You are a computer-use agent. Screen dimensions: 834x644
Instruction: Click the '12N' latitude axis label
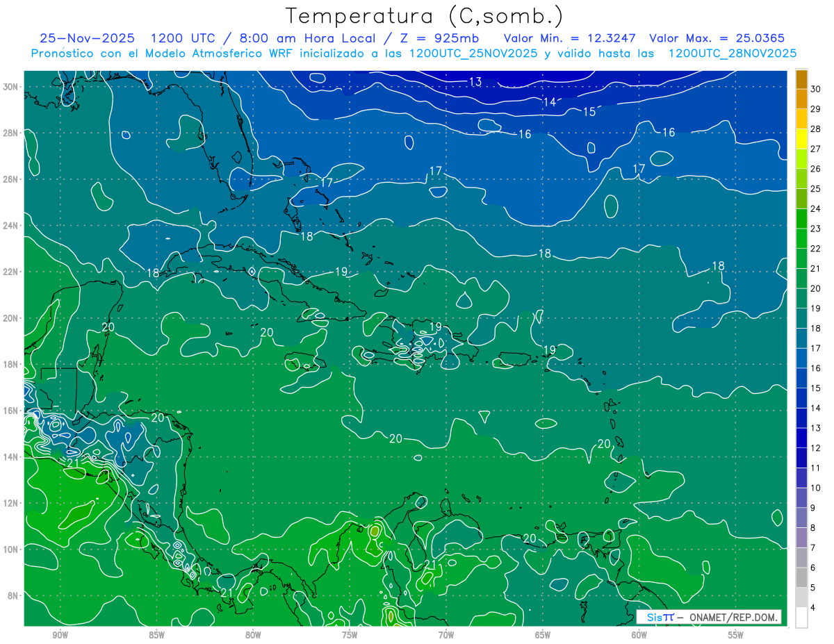(12, 503)
